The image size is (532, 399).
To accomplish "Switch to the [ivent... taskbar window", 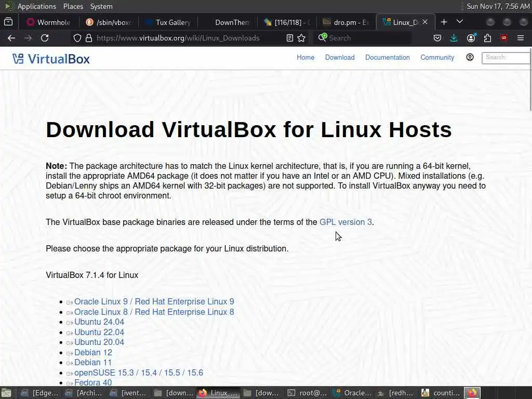I will tap(128, 393).
